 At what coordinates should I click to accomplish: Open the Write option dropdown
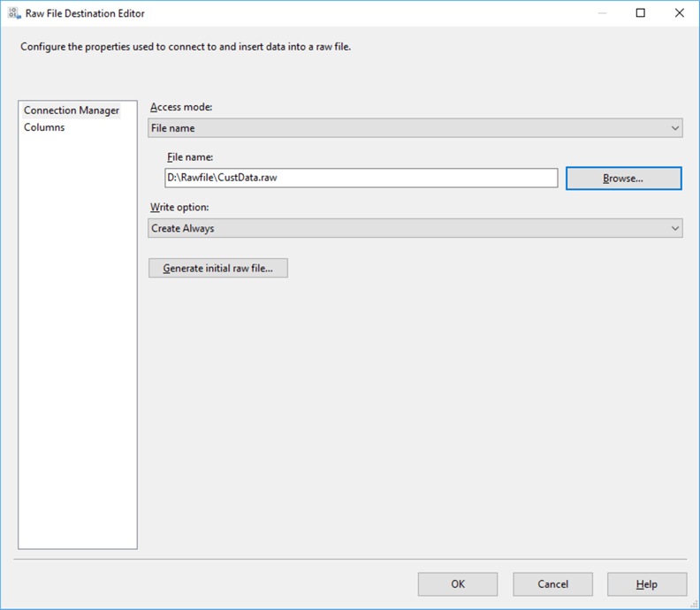(x=415, y=228)
